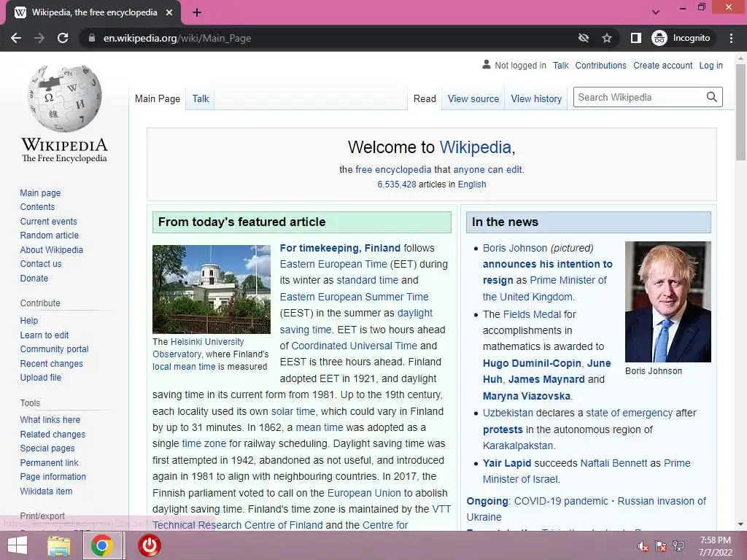Open the Wikidata item link
The image size is (747, 560).
click(x=46, y=491)
